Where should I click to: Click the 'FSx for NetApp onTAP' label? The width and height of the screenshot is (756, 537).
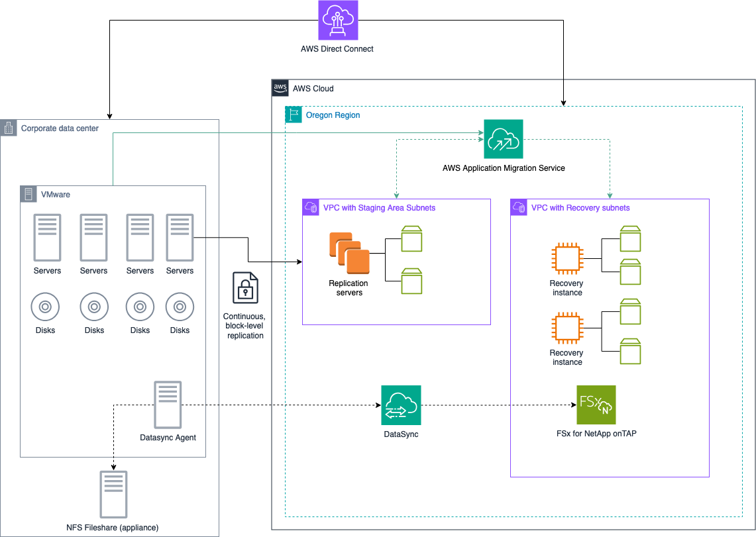pos(596,434)
